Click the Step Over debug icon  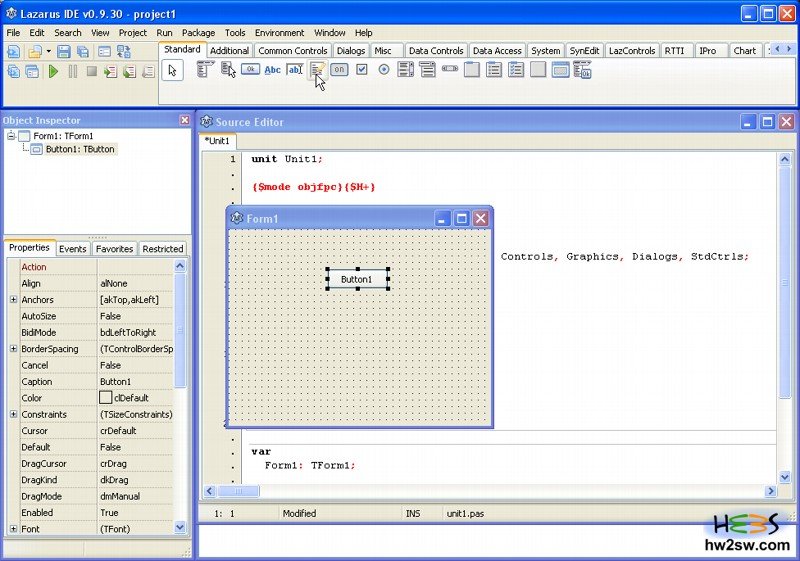130,71
